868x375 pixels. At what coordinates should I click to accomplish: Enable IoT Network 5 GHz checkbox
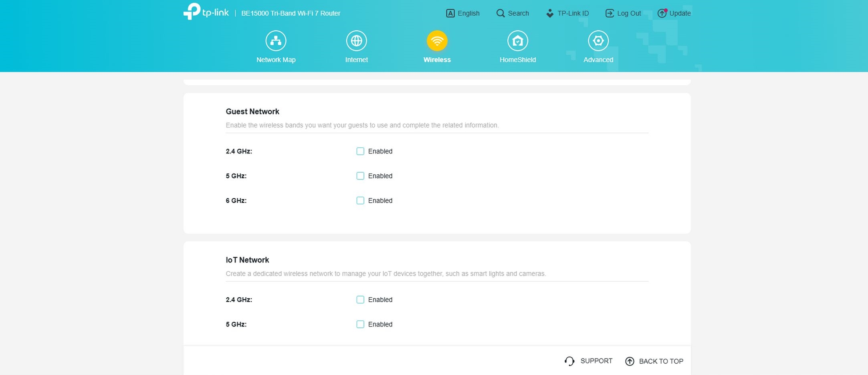tap(360, 325)
